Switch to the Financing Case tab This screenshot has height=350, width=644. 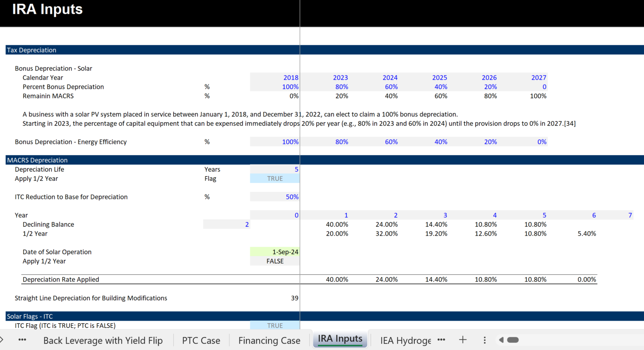(x=269, y=340)
